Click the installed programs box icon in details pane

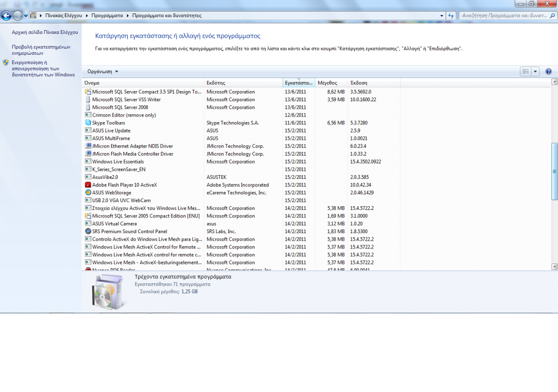[108, 292]
